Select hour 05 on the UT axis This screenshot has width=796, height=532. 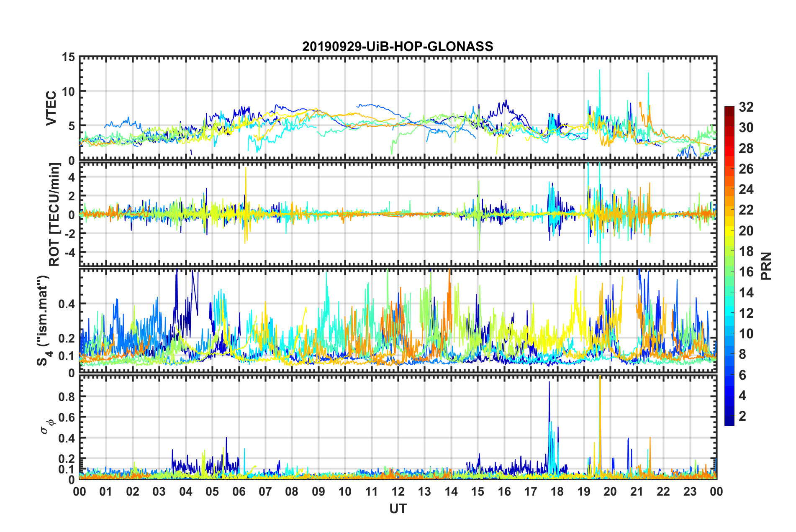[x=212, y=491]
